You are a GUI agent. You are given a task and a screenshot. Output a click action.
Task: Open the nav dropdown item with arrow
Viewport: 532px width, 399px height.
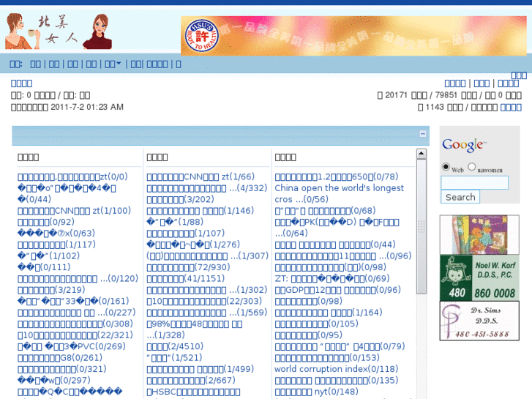[113, 64]
